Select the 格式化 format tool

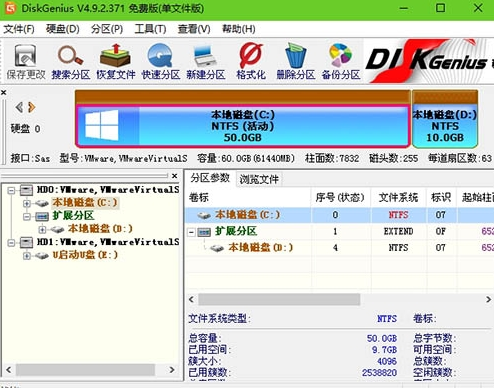pyautogui.click(x=251, y=62)
